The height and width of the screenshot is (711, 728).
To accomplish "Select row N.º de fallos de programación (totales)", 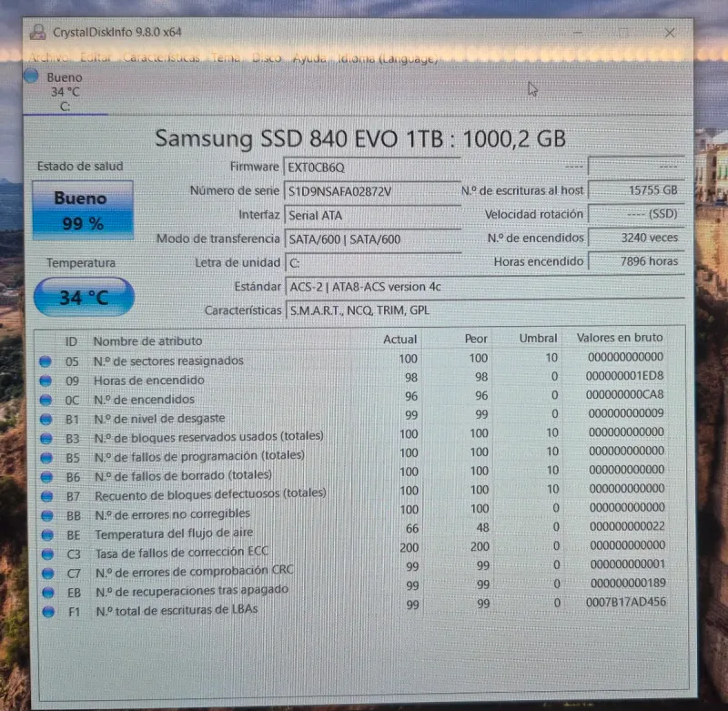I will coord(353,454).
